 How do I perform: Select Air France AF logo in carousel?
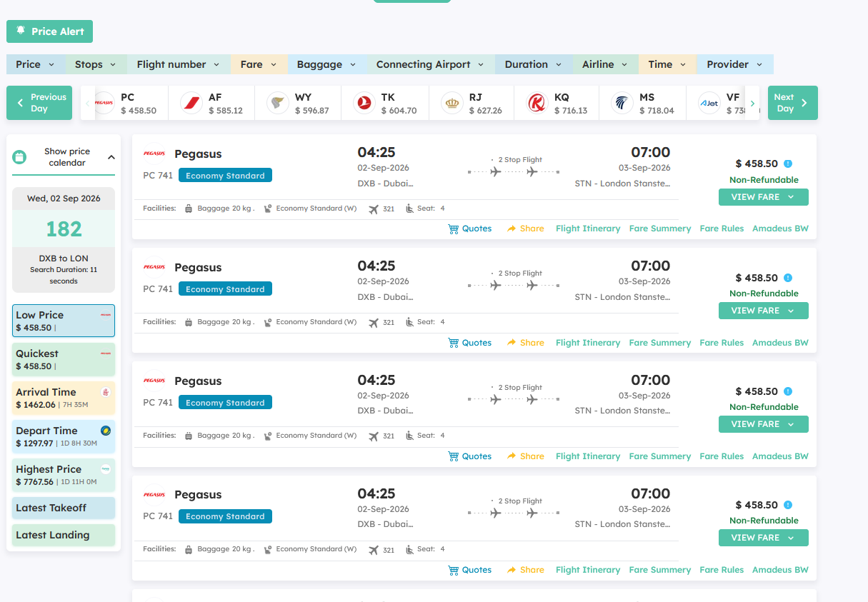click(x=191, y=104)
